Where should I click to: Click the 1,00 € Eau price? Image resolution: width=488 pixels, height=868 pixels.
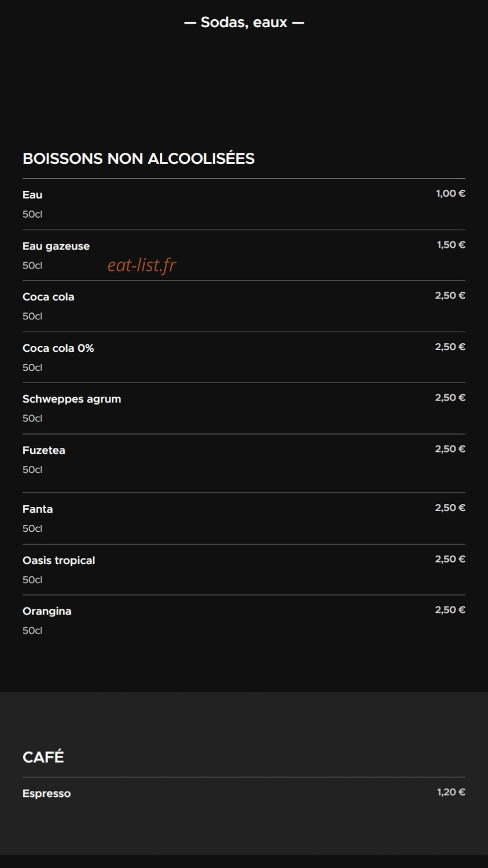coord(450,194)
